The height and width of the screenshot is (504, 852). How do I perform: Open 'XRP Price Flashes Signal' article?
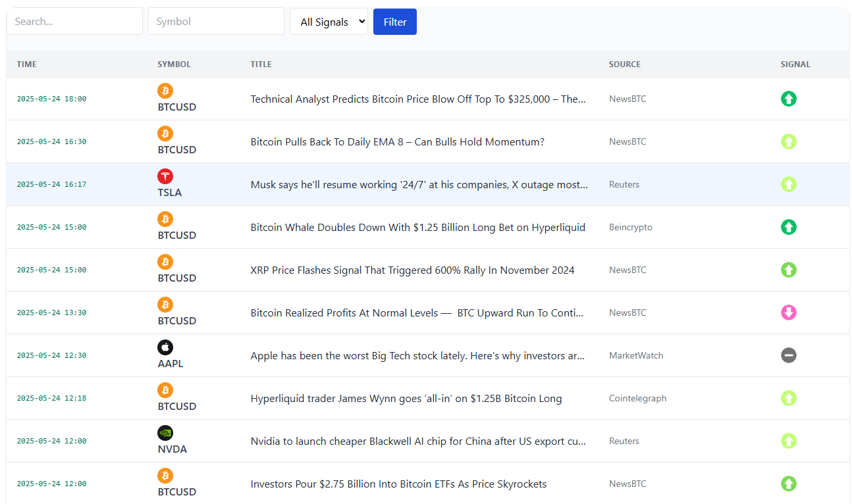tap(413, 270)
